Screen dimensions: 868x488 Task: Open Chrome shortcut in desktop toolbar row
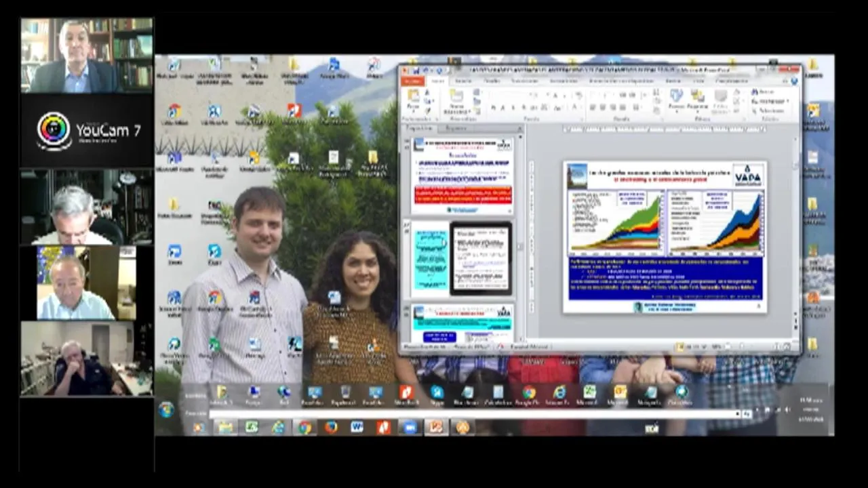pyautogui.click(x=528, y=395)
